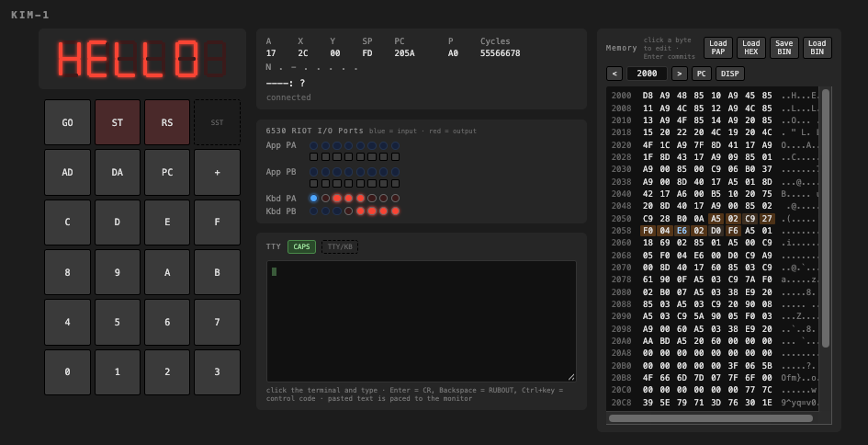Go to previous memory page with <
This screenshot has width=868, height=445.
point(614,74)
